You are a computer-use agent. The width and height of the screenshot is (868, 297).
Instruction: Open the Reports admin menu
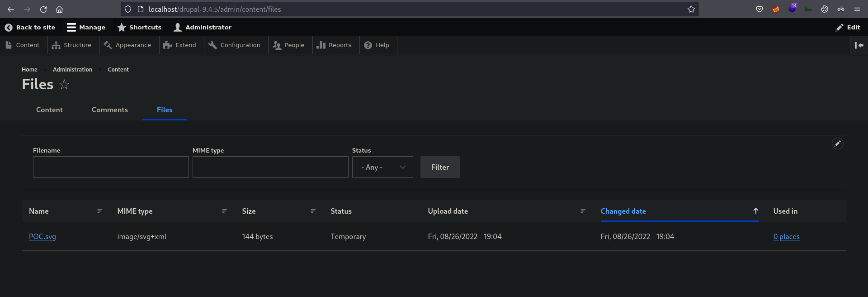click(x=334, y=45)
